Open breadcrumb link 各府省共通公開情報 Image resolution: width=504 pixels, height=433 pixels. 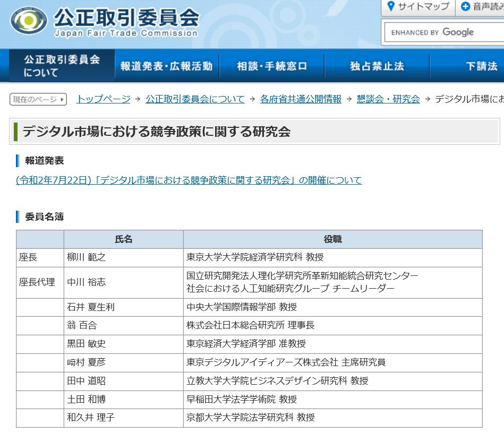(x=301, y=99)
